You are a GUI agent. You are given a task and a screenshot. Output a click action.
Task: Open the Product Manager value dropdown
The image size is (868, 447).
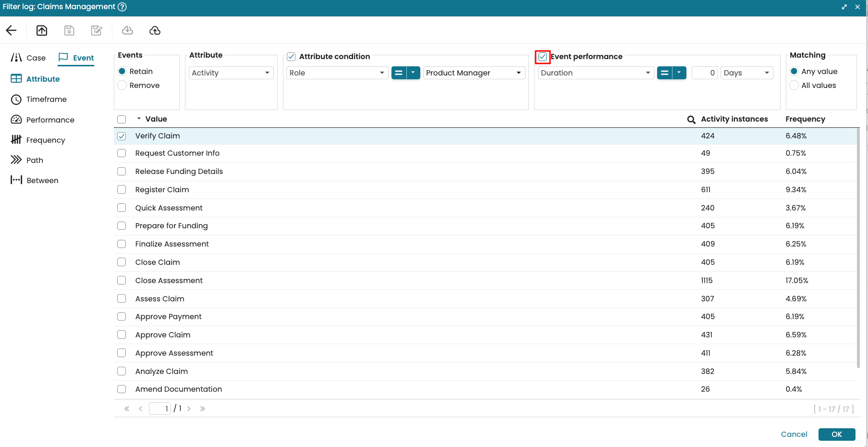point(474,73)
